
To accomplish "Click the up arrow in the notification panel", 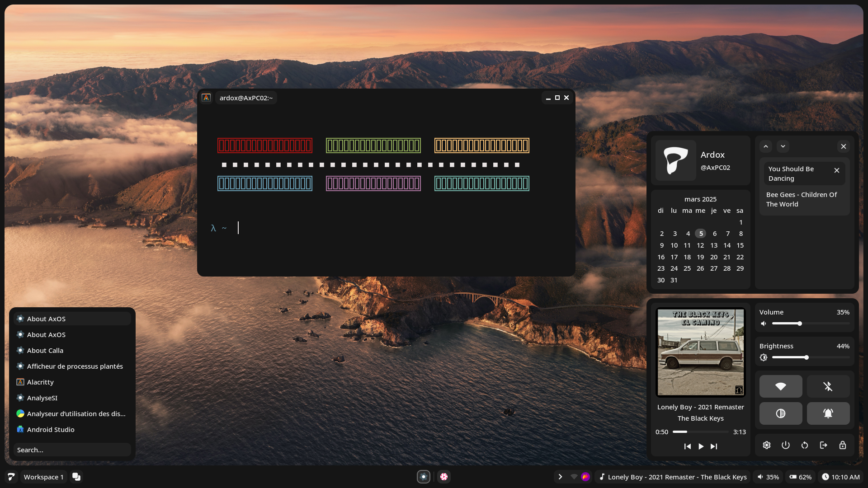I will pyautogui.click(x=766, y=146).
